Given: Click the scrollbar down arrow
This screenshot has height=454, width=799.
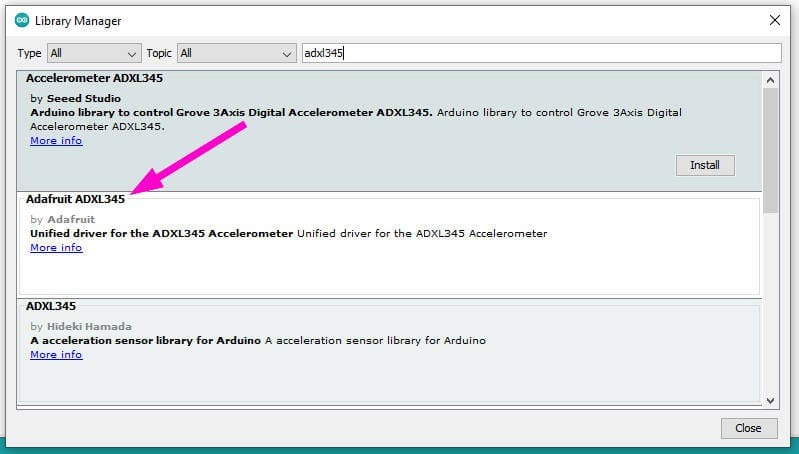Looking at the screenshot, I should (770, 401).
